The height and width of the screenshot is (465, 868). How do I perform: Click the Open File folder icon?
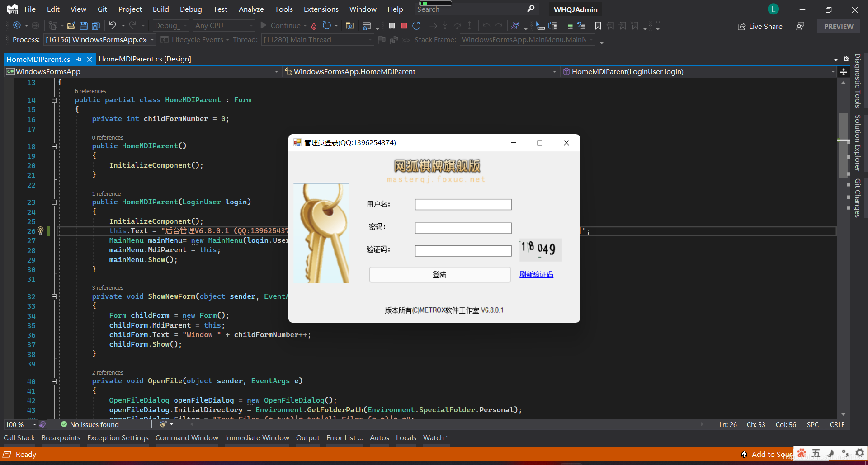pyautogui.click(x=71, y=26)
